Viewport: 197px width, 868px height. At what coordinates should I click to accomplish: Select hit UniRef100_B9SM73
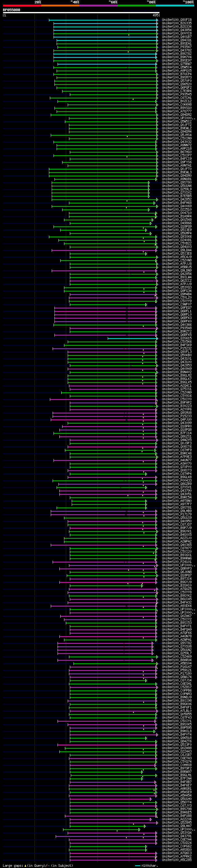(176, 77)
